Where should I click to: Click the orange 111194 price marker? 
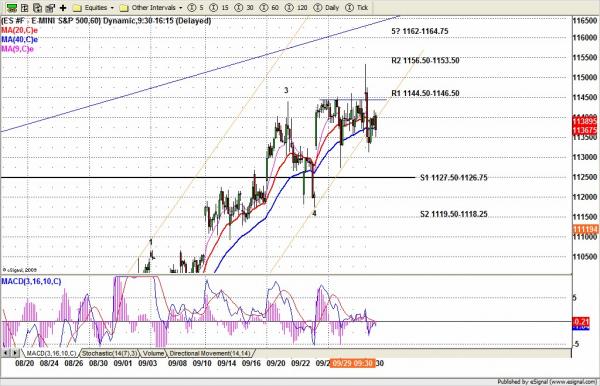[585, 229]
